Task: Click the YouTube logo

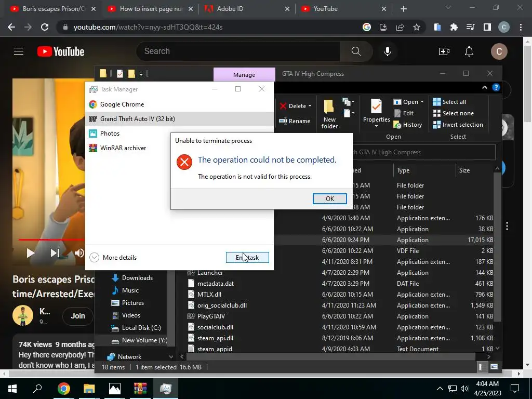Action: coord(61,51)
